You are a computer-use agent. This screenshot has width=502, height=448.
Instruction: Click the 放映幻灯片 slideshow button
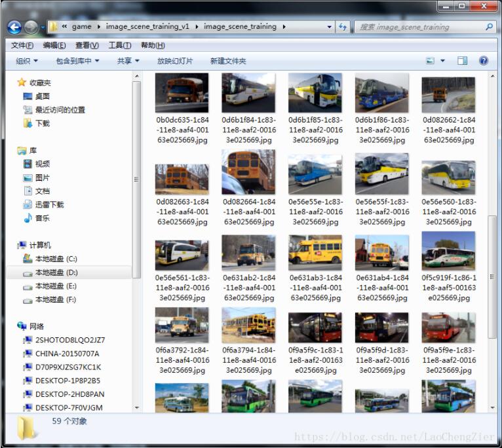point(175,61)
